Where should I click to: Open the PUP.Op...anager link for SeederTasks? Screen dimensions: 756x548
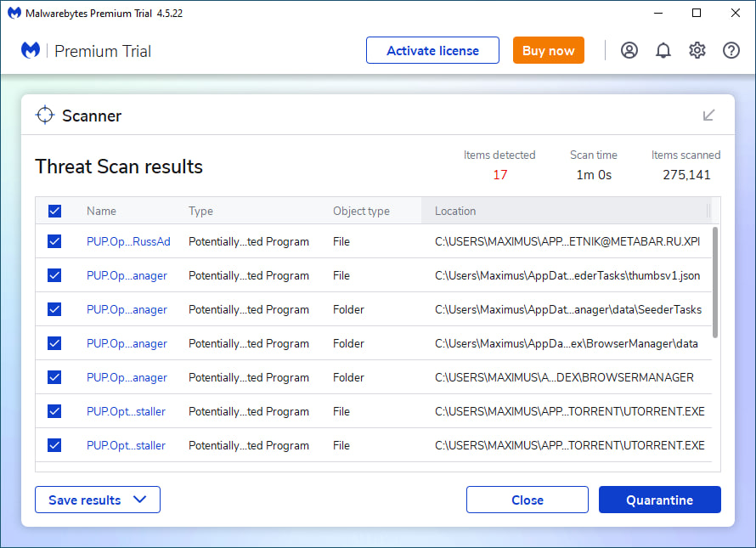[x=127, y=309]
